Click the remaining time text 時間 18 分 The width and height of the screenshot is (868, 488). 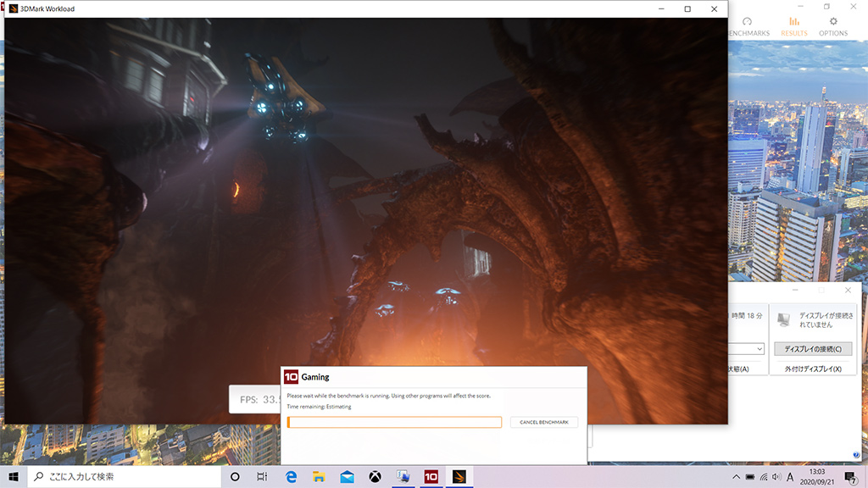pos(747,315)
